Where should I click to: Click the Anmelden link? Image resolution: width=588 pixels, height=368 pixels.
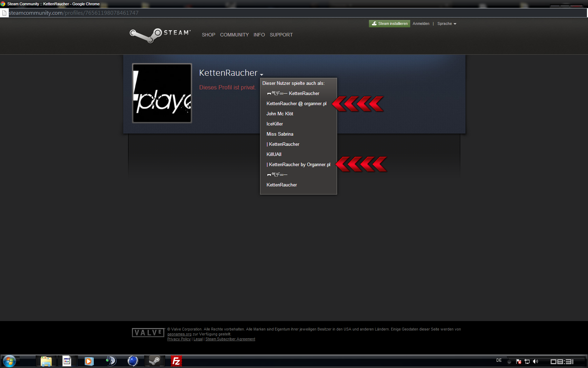click(421, 23)
